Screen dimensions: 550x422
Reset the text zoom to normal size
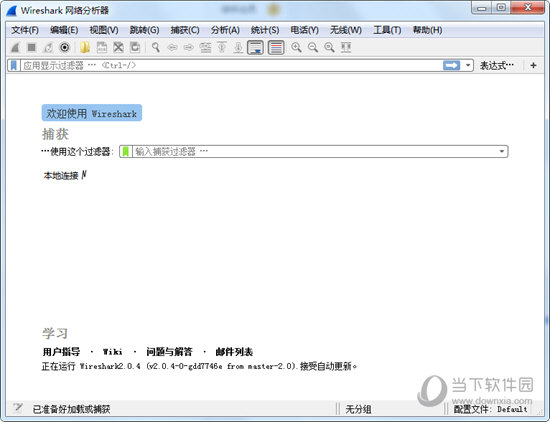(x=329, y=47)
